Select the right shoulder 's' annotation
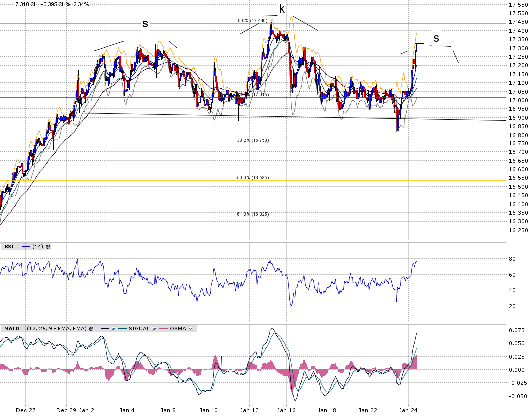Viewport: 532px width, 417px height. point(436,38)
